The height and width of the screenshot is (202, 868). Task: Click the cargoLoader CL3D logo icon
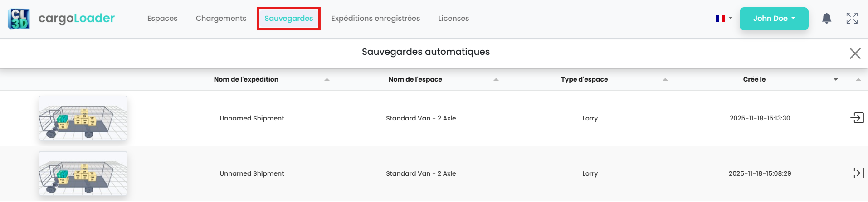[19, 19]
